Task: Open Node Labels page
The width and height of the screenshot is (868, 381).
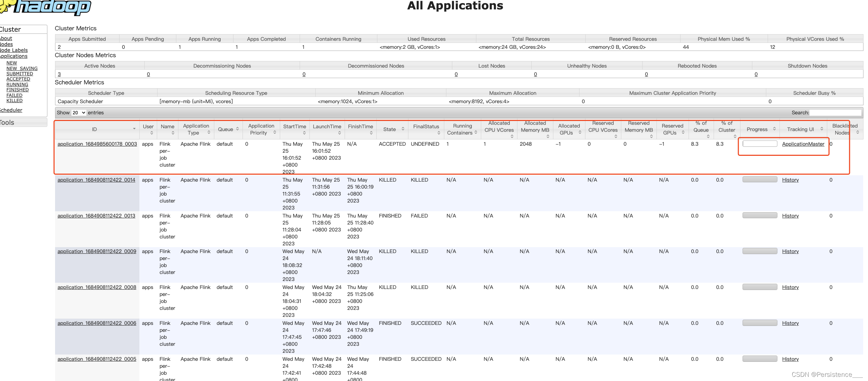Action: (x=14, y=50)
